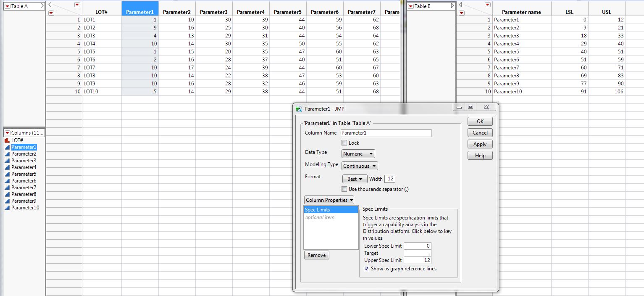Viewport: 644px width, 296px height.
Task: Open the Modeling Type dropdown
Action: pyautogui.click(x=359, y=166)
